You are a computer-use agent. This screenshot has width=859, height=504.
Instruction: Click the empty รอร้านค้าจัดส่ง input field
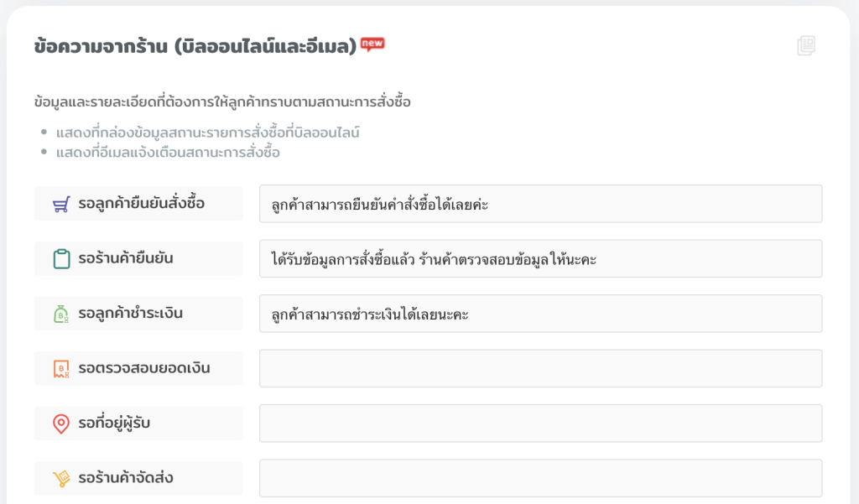pos(540,479)
